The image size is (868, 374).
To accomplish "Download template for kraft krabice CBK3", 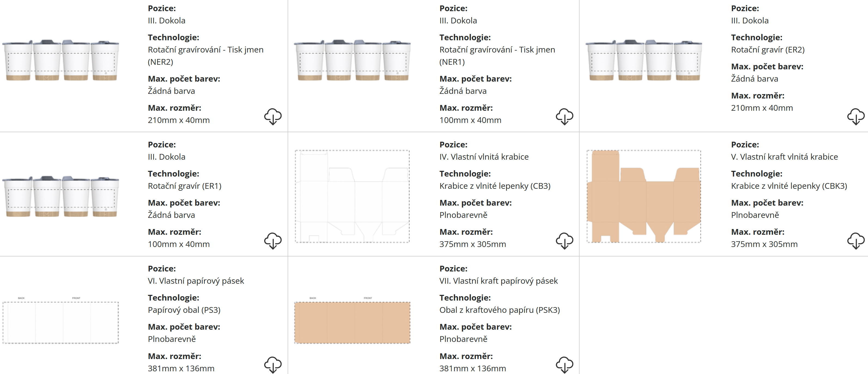I will (855, 241).
